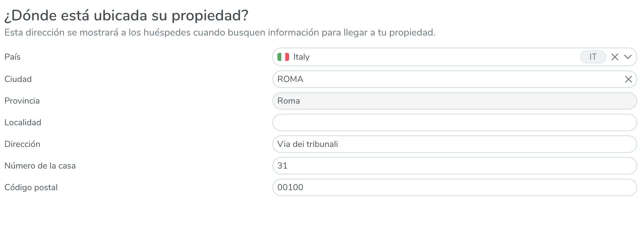Click the Provincia label
This screenshot has height=240, width=644.
pyautogui.click(x=22, y=101)
